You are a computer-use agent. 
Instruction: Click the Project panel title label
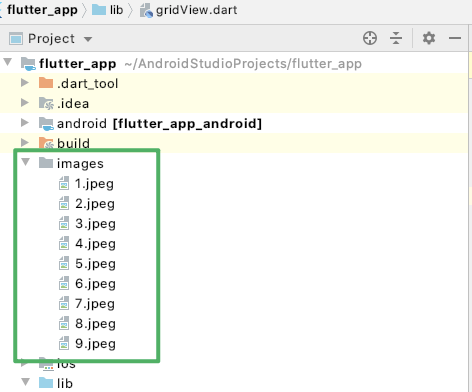(x=51, y=39)
